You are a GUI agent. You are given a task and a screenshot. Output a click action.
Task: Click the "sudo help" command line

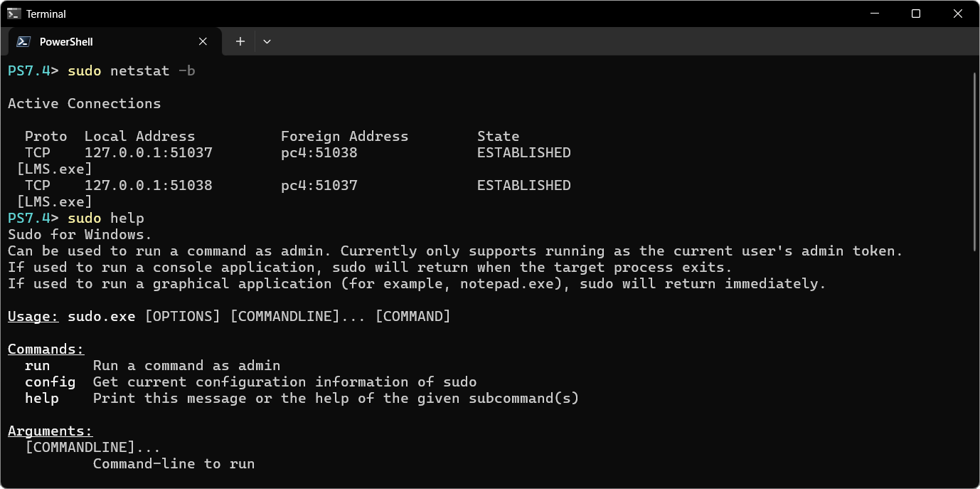(x=105, y=218)
